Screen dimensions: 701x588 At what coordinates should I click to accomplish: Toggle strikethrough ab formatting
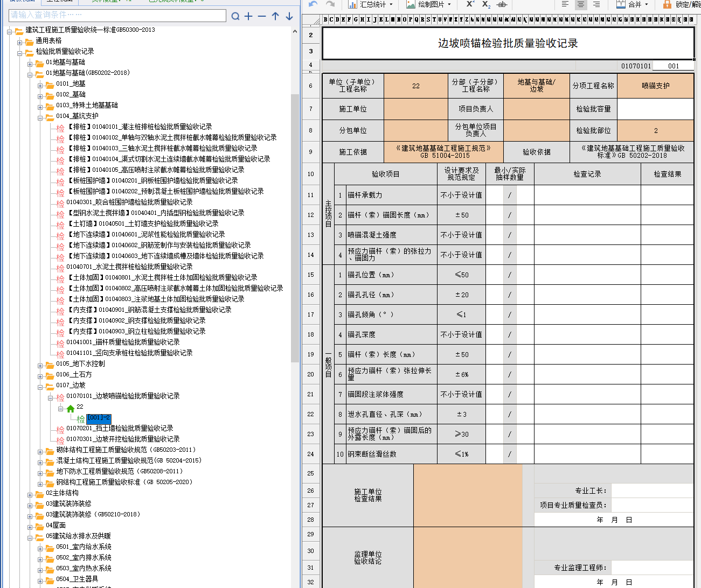(x=502, y=4)
